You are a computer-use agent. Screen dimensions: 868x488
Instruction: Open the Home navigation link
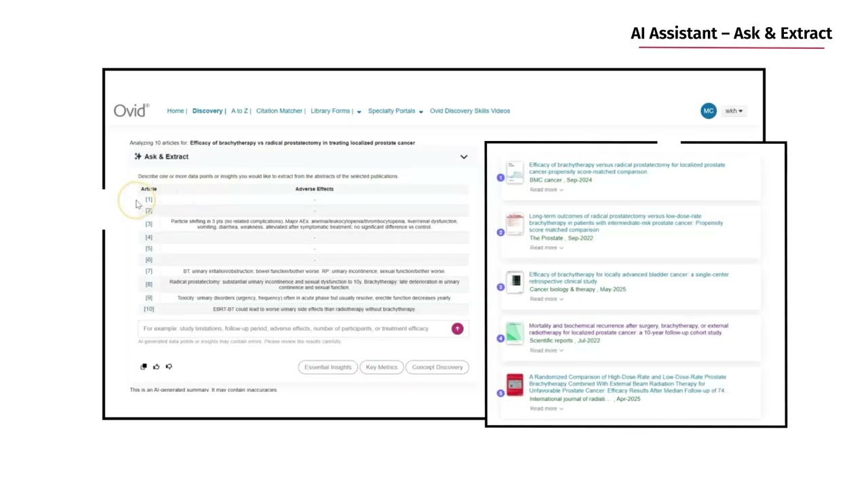coord(175,111)
